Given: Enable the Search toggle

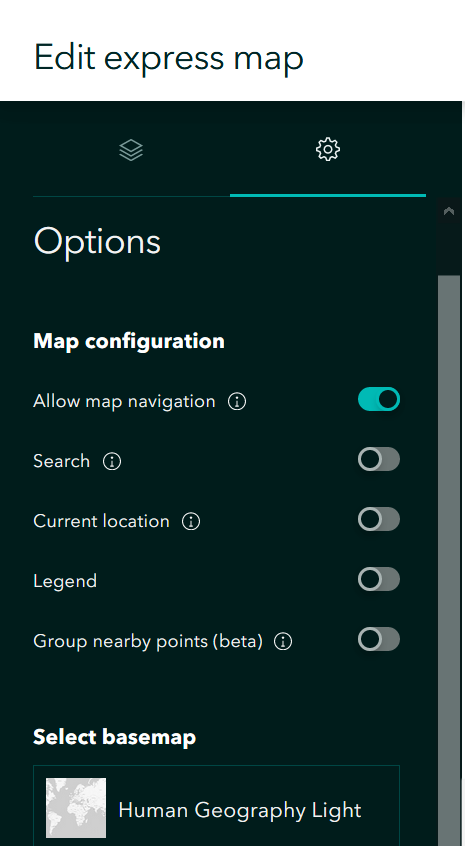Looking at the screenshot, I should pos(379,460).
